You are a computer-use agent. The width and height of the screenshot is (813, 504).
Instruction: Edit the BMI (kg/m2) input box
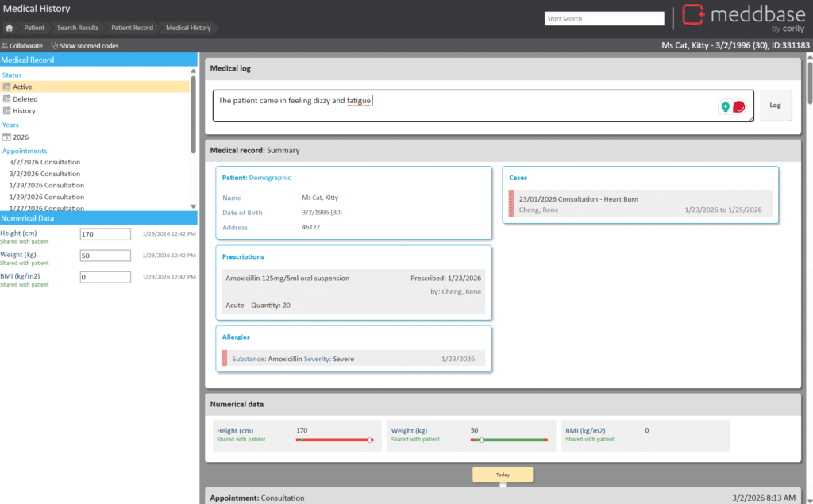[x=106, y=278]
